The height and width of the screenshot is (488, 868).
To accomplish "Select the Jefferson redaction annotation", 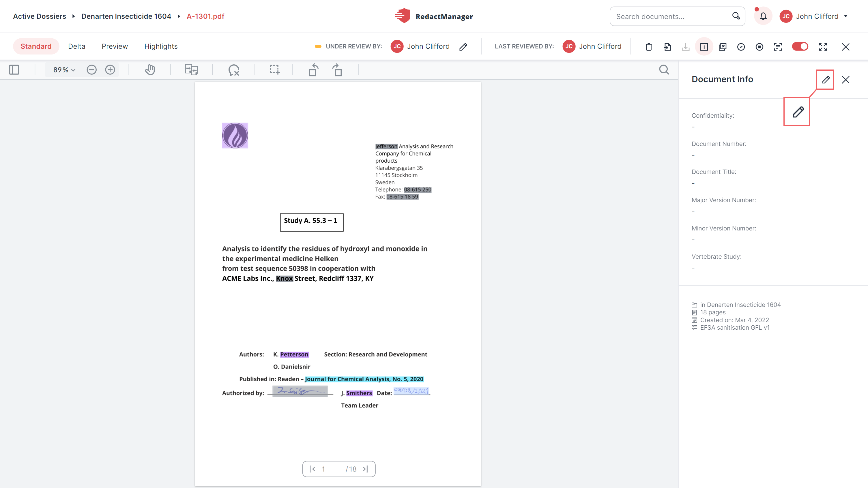I will click(x=386, y=146).
